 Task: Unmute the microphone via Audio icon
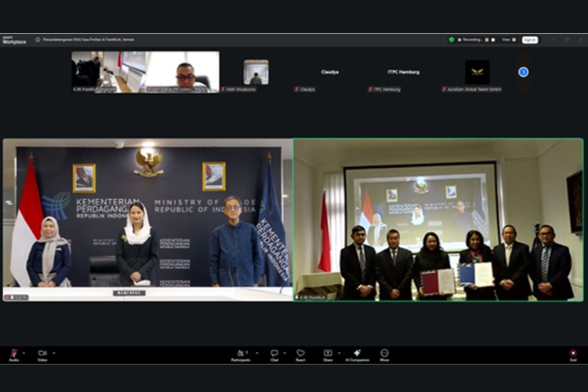(14, 354)
